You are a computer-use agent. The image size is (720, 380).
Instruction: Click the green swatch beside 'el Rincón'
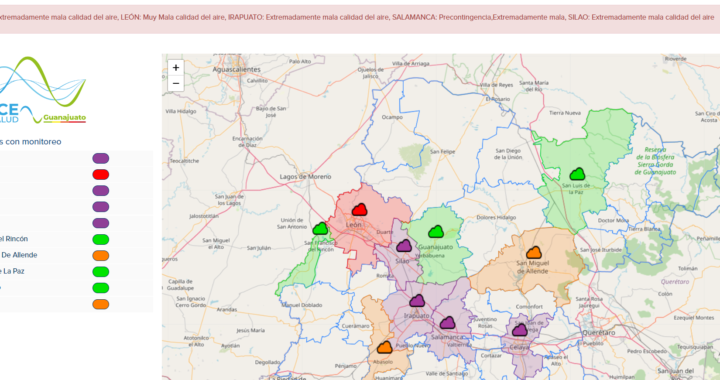tap(101, 239)
